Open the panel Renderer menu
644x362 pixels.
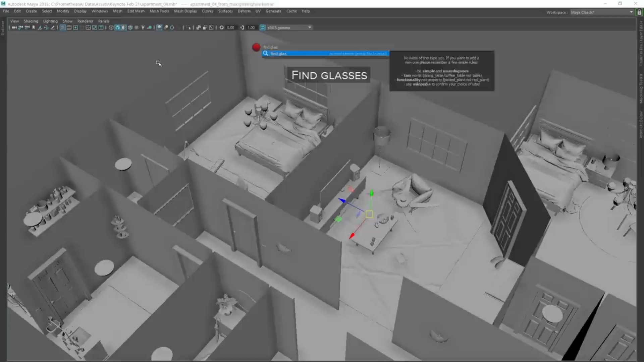tap(85, 21)
